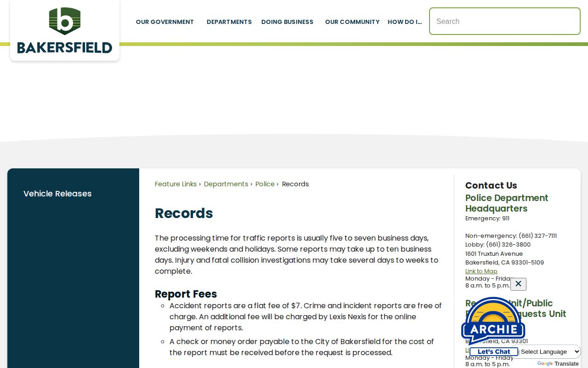This screenshot has width=588, height=368.
Task: Click Non-emergency phone number text
Action: point(511,236)
